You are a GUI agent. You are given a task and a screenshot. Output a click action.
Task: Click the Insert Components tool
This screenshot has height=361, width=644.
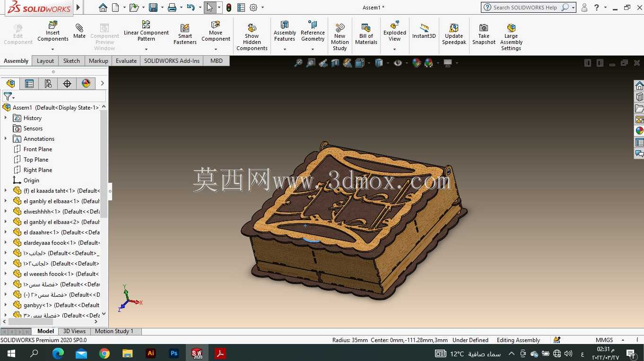[x=53, y=31]
